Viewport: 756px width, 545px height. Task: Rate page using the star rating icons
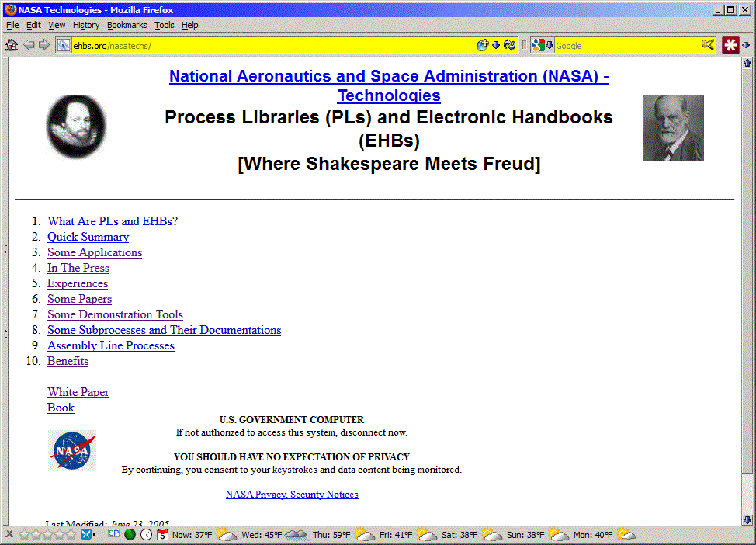pyautogui.click(x=47, y=534)
